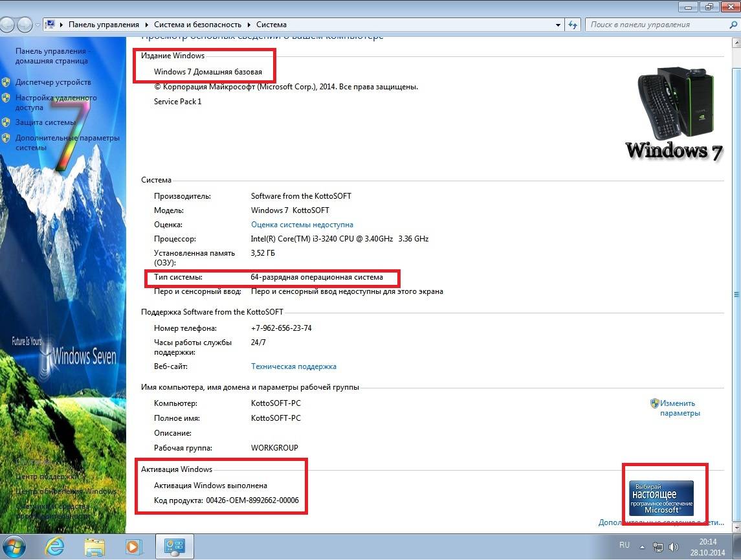Click the vertical scrollbar thumb
741x560 pixels.
pyautogui.click(x=736, y=294)
